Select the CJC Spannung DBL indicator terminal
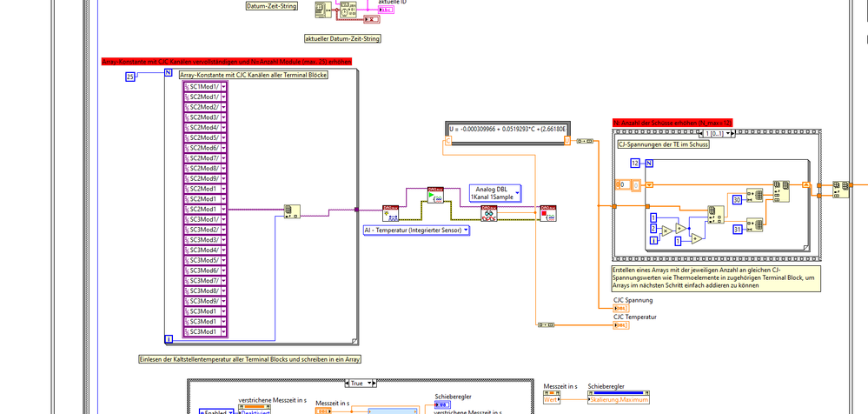Image resolution: width=868 pixels, height=414 pixels. [x=621, y=308]
